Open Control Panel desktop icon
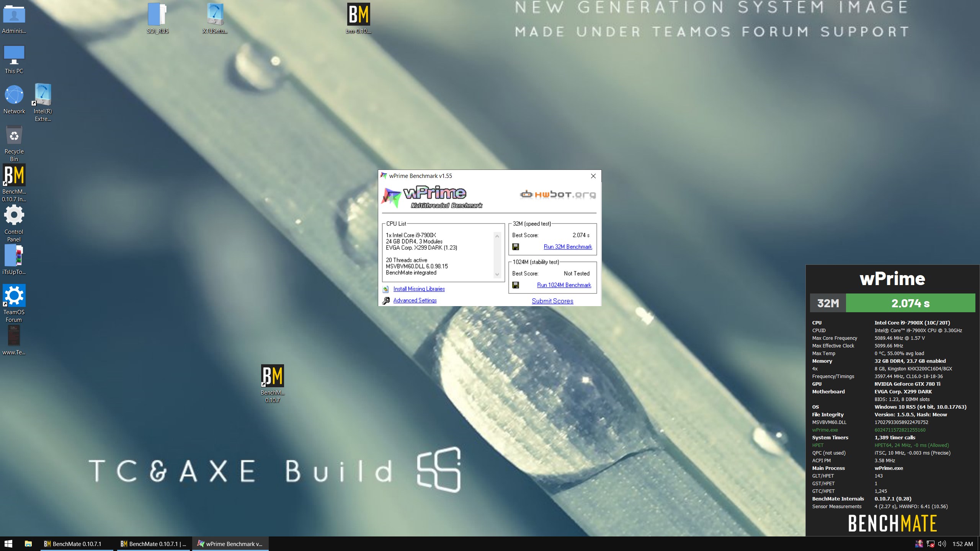The image size is (980, 551). coord(14,223)
